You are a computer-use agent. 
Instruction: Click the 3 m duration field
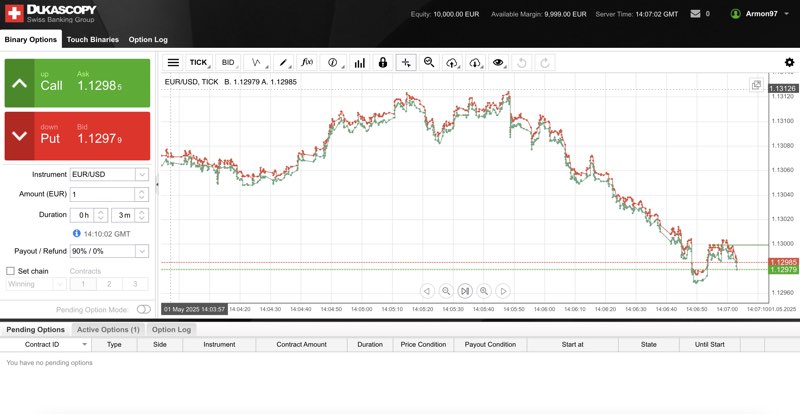tap(123, 215)
